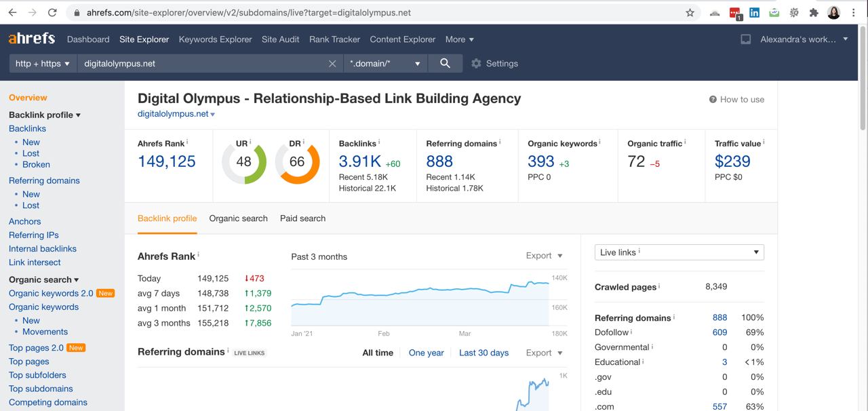Open the More menu in the top nav
The image size is (868, 411).
point(460,39)
